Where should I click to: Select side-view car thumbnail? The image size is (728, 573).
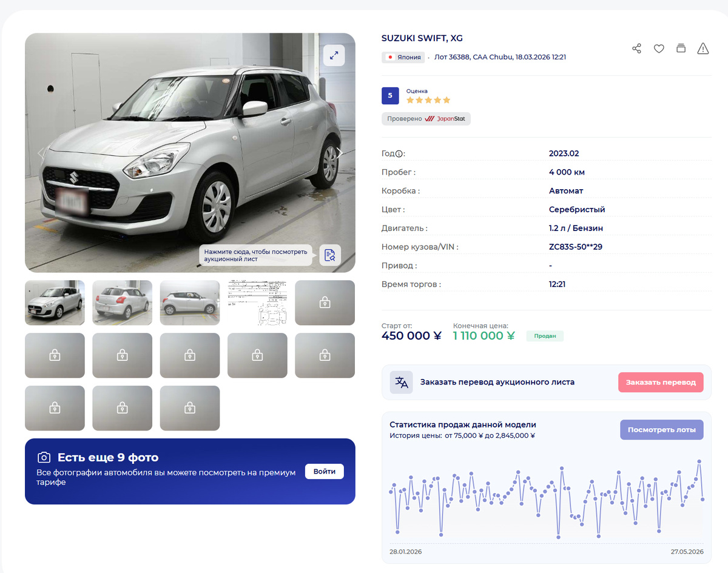pyautogui.click(x=190, y=303)
